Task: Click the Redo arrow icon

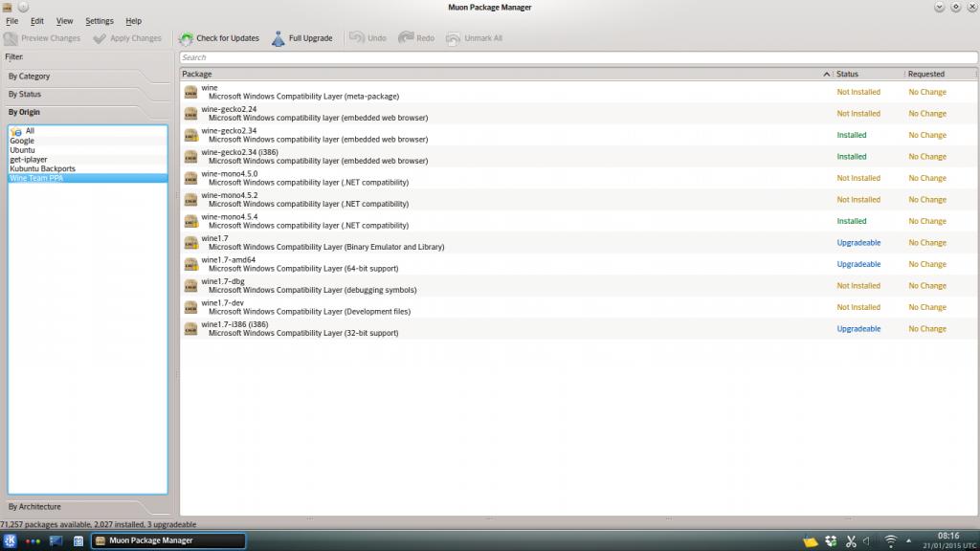Action: coord(406,38)
